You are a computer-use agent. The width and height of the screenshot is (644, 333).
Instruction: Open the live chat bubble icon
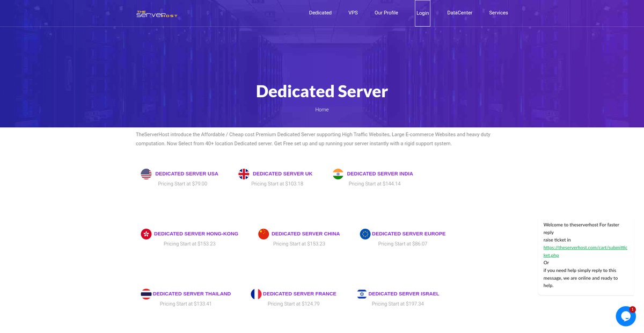pyautogui.click(x=626, y=316)
